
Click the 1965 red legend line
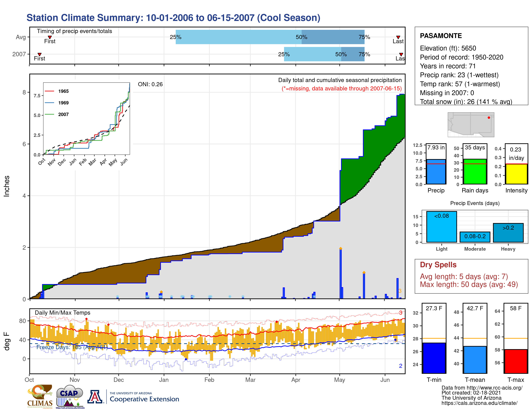pos(49,91)
